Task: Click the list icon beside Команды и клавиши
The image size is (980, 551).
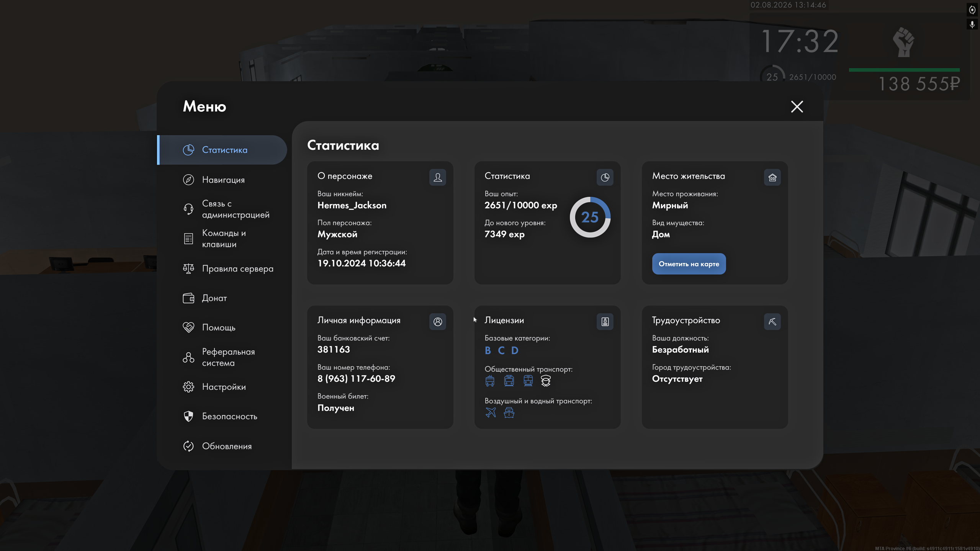Action: coord(188,239)
